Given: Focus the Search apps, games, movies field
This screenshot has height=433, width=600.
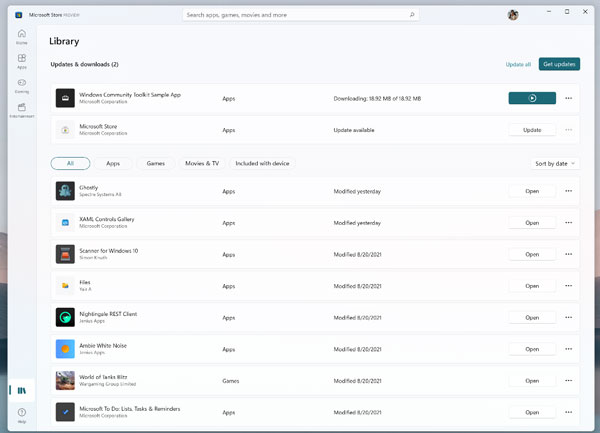Looking at the screenshot, I should point(300,15).
